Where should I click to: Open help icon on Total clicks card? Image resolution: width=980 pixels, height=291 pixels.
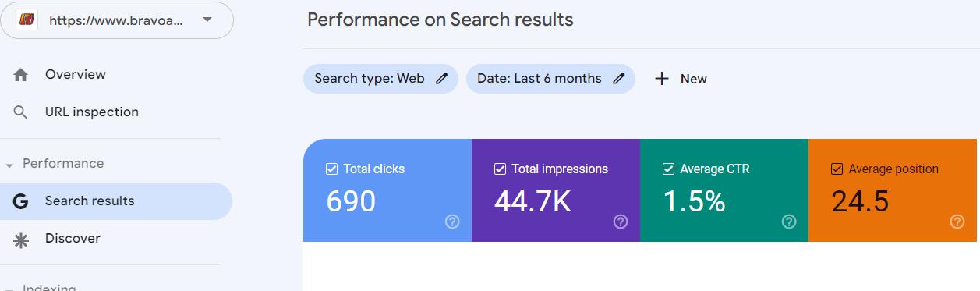pyautogui.click(x=452, y=222)
